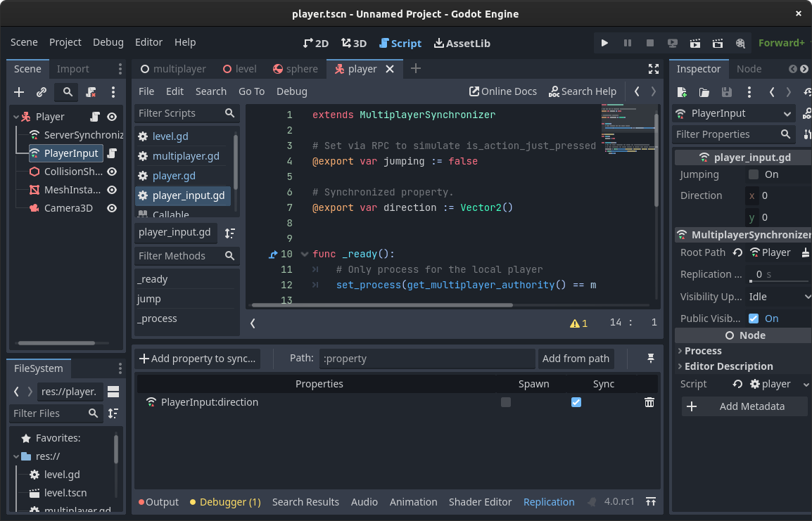Open the Debug menu in top bar

(108, 42)
